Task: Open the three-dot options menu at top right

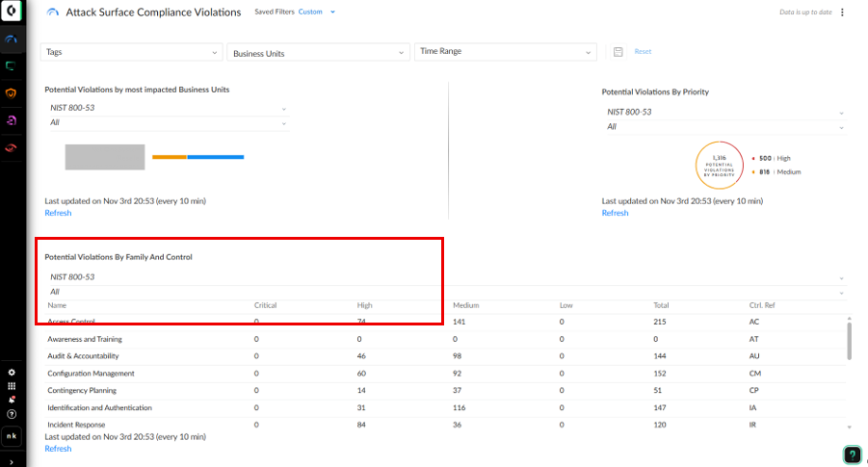Action: tap(842, 13)
